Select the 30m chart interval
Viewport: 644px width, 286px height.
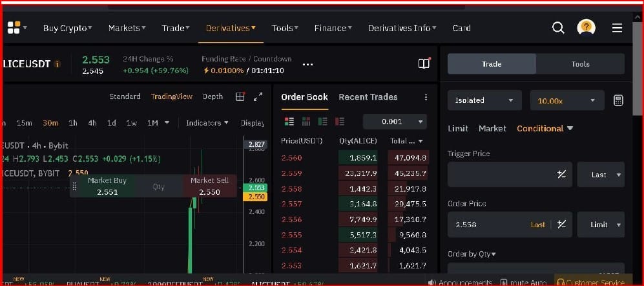point(50,123)
